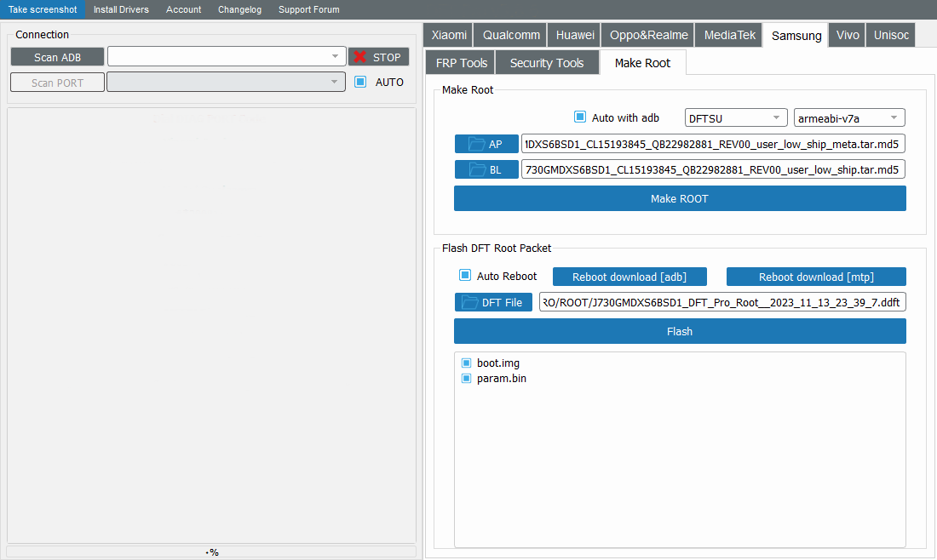Screen dimensions: 937x560
Task: Switch to Unisoc tab
Action: [891, 35]
